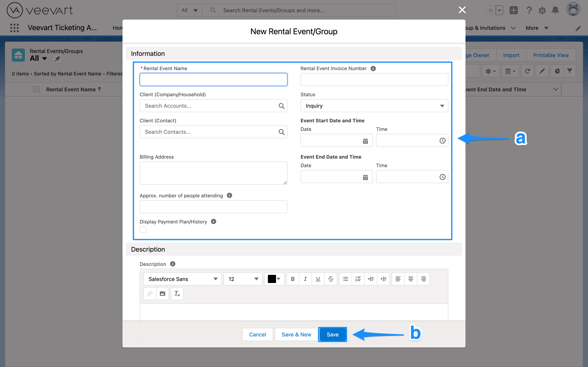The height and width of the screenshot is (367, 588).
Task: Open the Status dropdown showing Inquiry
Action: (374, 106)
